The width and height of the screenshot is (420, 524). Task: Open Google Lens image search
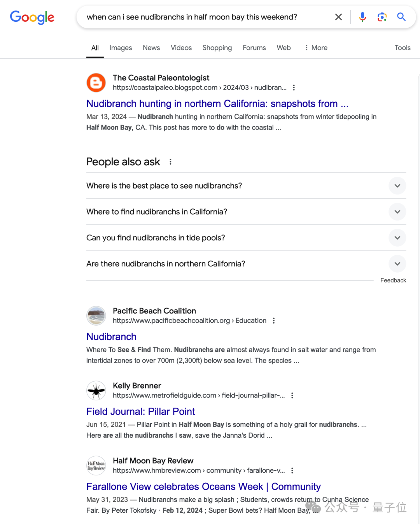[382, 17]
